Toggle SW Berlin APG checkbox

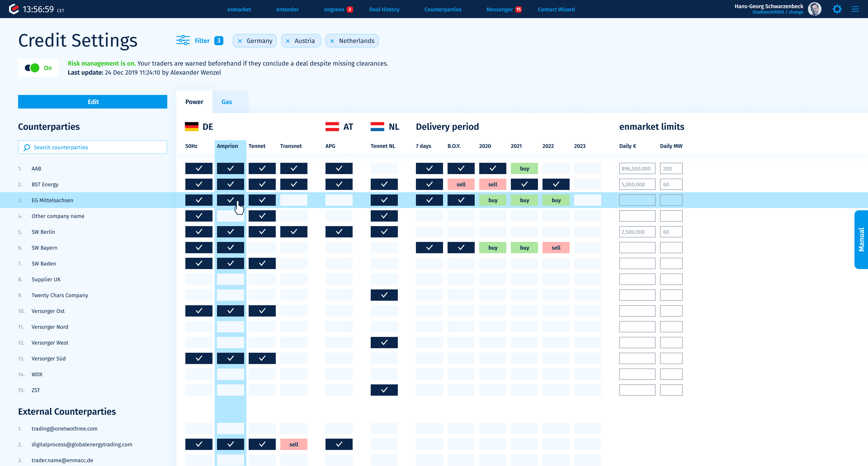point(339,232)
